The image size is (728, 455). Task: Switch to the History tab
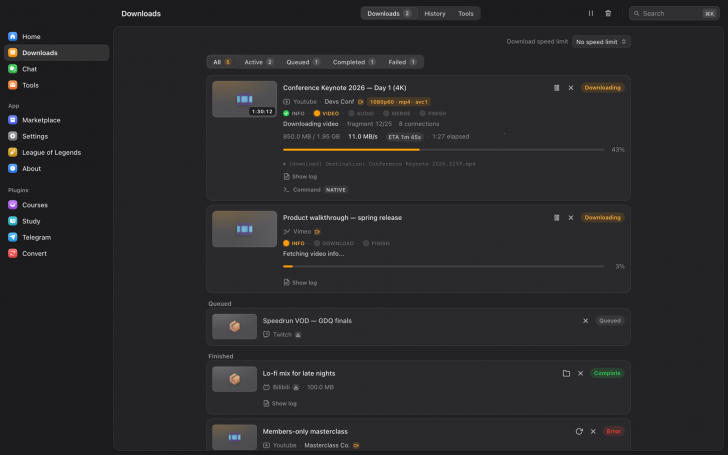coord(435,13)
